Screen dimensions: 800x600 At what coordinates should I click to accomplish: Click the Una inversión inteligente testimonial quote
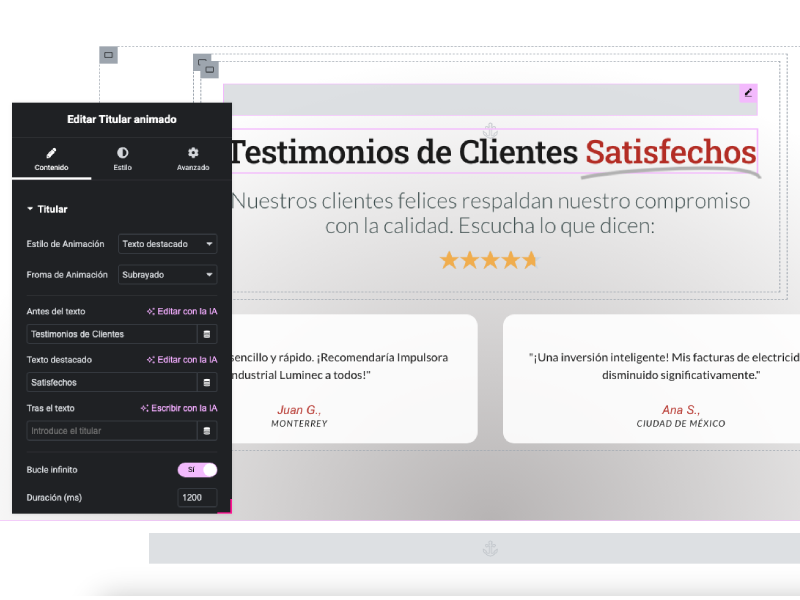(664, 366)
